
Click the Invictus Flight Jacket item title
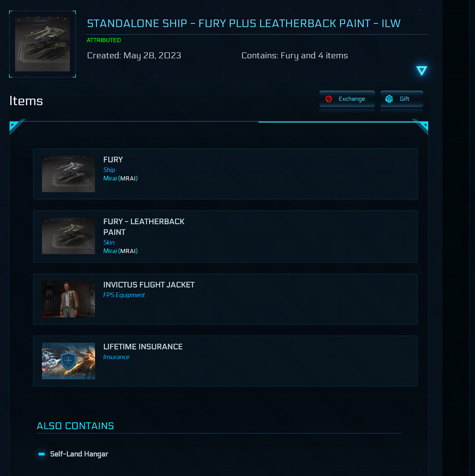point(149,285)
